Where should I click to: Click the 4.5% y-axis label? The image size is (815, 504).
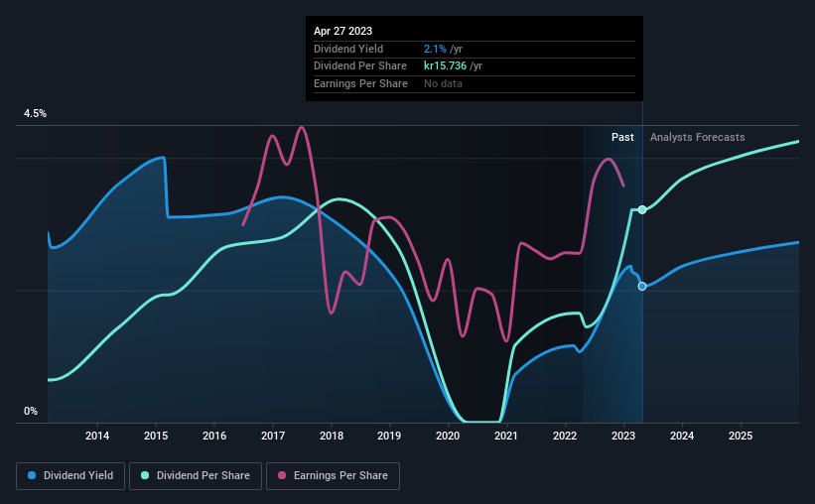coord(36,113)
